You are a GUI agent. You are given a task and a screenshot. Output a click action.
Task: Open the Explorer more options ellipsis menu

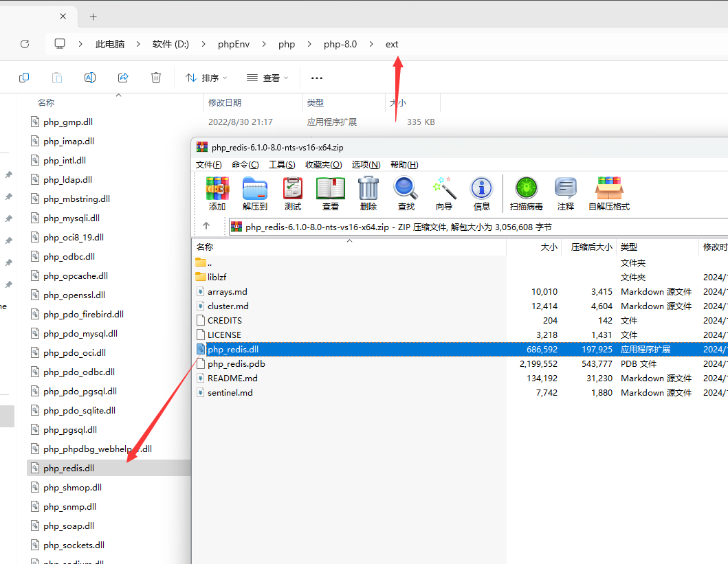[x=317, y=78]
